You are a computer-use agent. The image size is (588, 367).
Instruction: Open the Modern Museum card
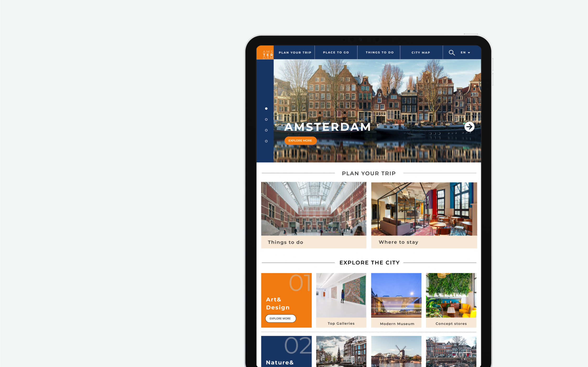tap(396, 300)
